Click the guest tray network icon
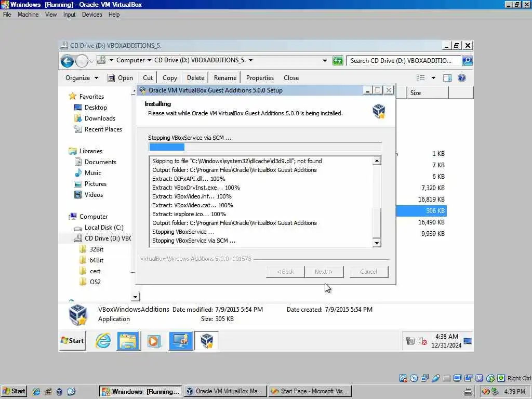532x399 pixels. tap(410, 341)
